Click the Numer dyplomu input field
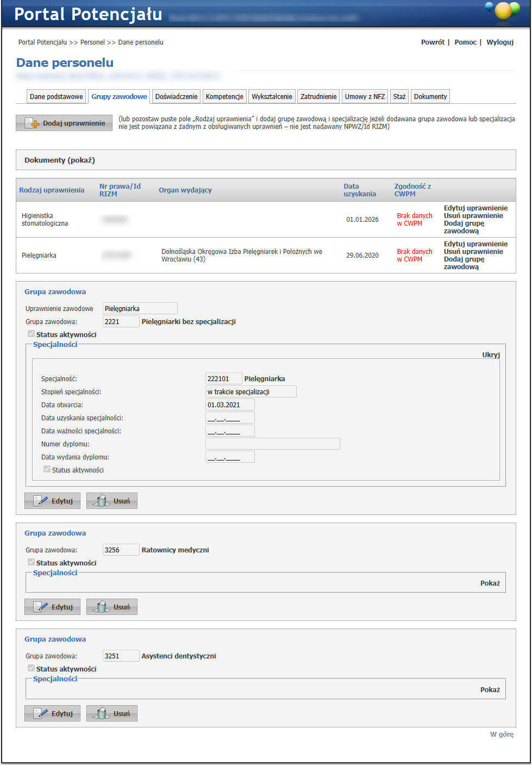 [273, 444]
